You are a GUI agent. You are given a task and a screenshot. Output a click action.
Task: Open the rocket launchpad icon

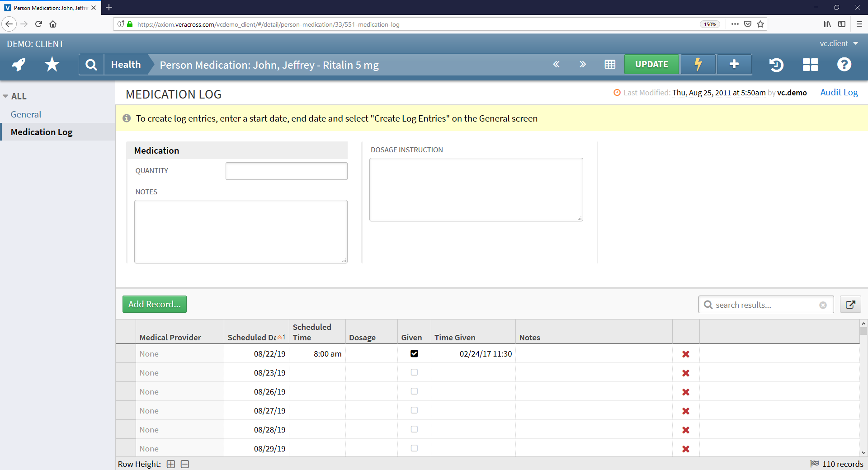pyautogui.click(x=19, y=65)
